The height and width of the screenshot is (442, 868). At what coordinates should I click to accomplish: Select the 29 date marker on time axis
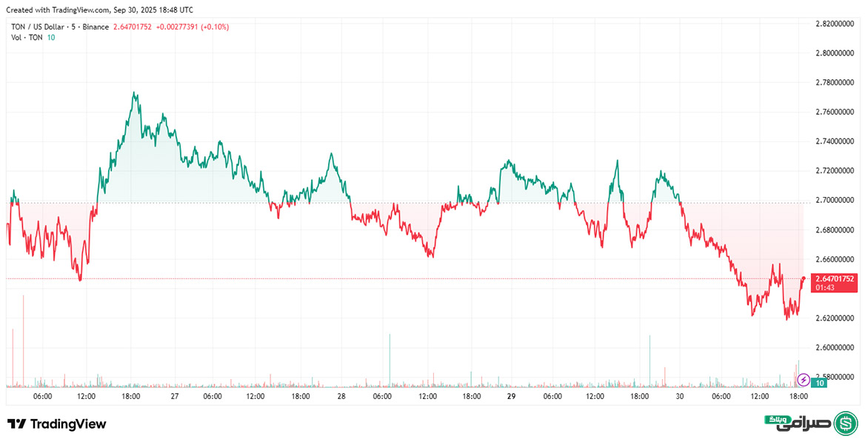pos(511,397)
